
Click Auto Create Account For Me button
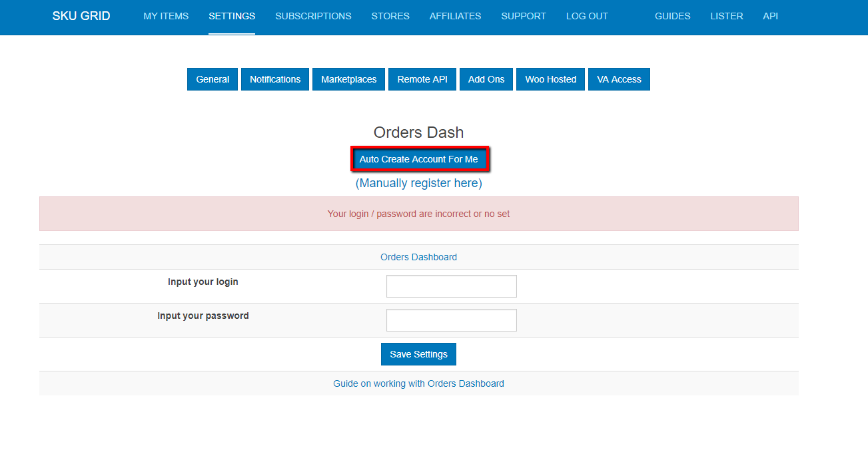[x=418, y=159]
